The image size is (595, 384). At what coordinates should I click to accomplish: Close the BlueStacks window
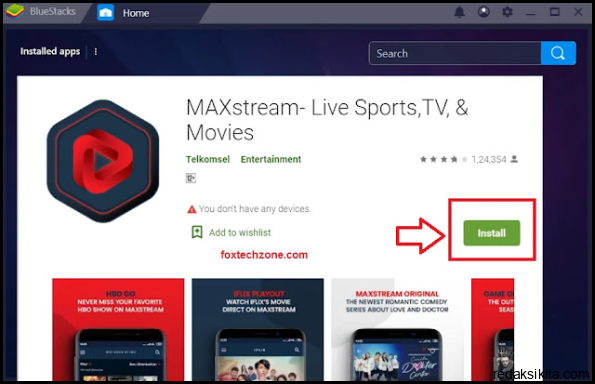pyautogui.click(x=578, y=12)
